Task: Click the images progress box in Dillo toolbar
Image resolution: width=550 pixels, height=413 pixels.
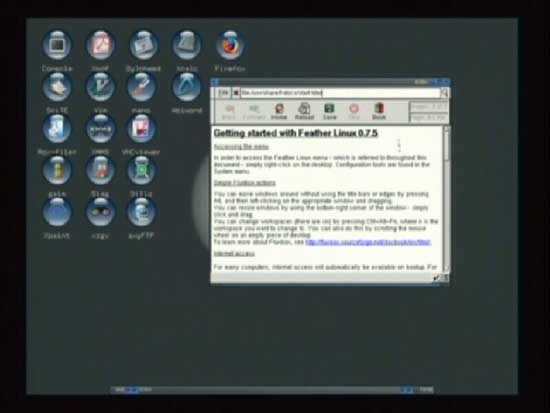Action: 429,107
